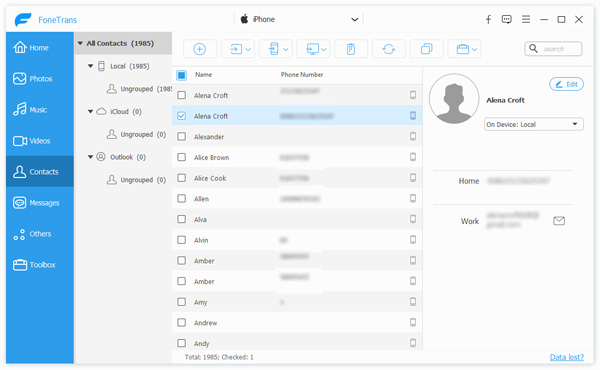Image resolution: width=600 pixels, height=370 pixels.
Task: Check the Alexander contact checkbox
Action: click(182, 137)
